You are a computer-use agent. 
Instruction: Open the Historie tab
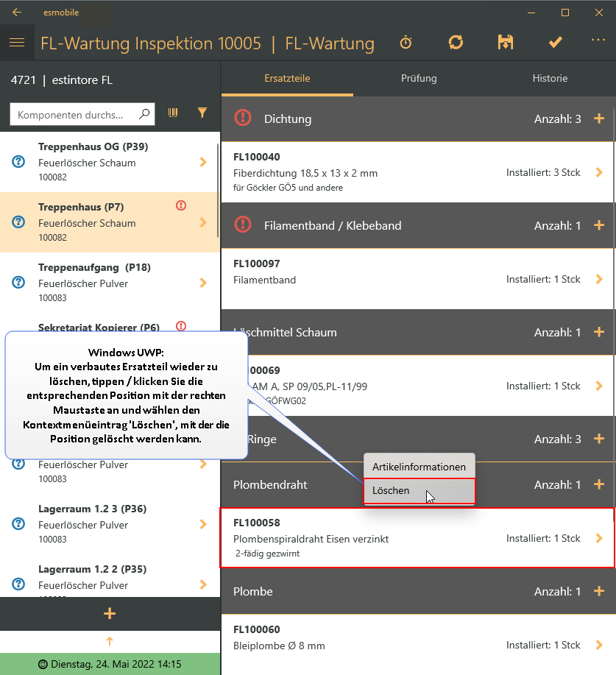coord(550,78)
